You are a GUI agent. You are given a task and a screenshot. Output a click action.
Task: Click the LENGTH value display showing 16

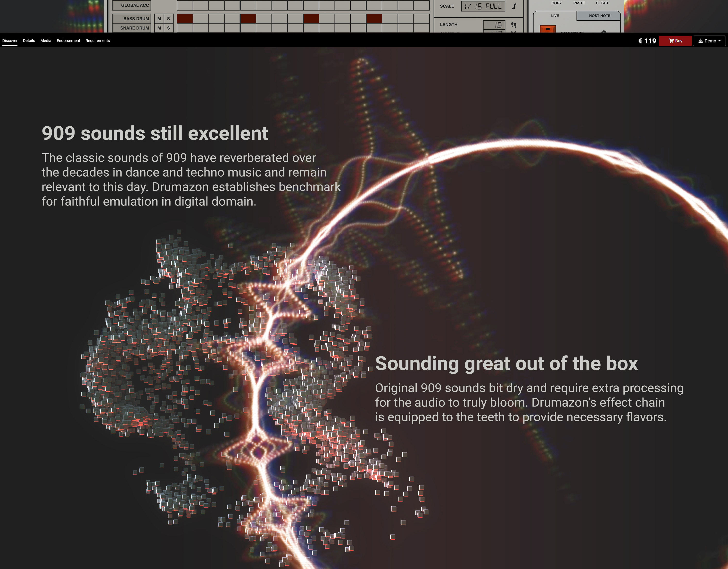494,25
